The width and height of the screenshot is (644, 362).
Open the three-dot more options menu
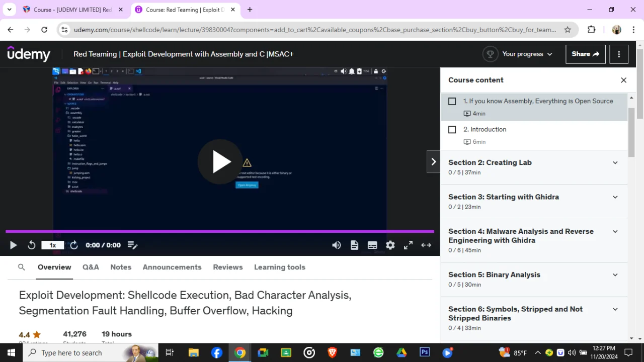tap(619, 54)
